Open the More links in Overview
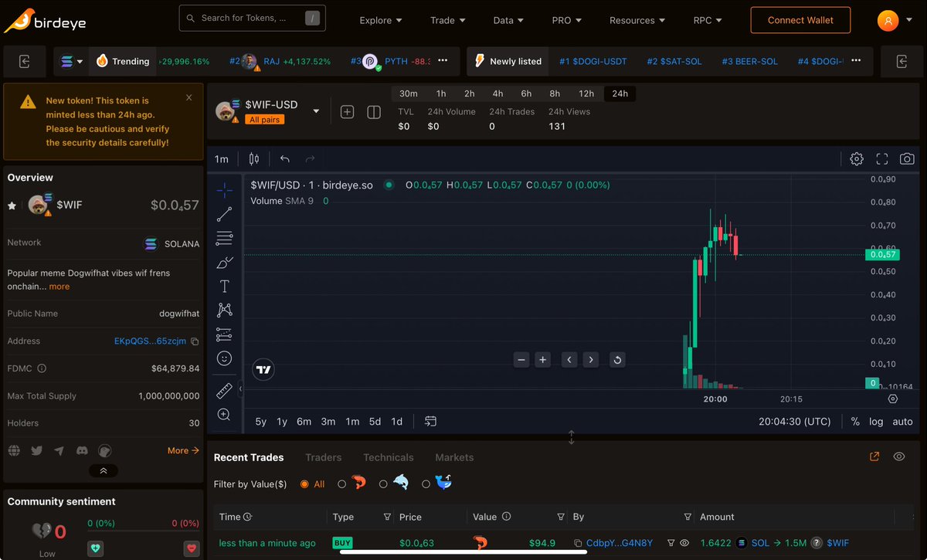 (183, 450)
